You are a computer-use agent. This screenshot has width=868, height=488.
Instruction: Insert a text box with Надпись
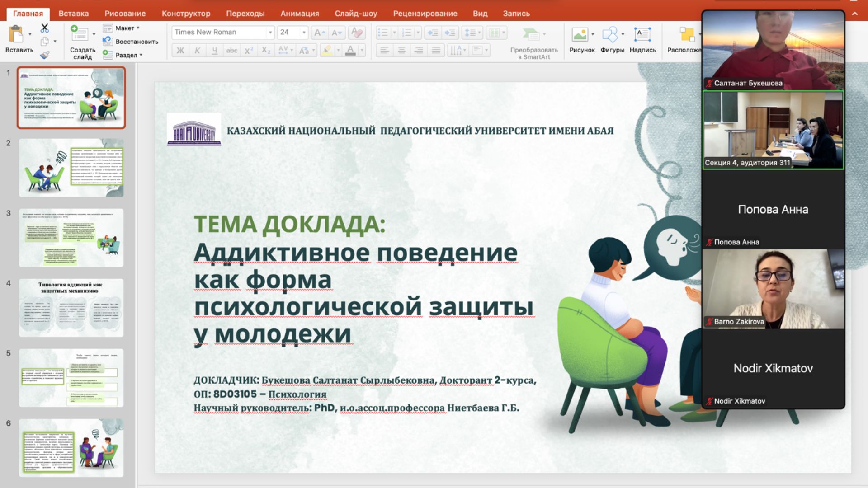pyautogui.click(x=642, y=35)
